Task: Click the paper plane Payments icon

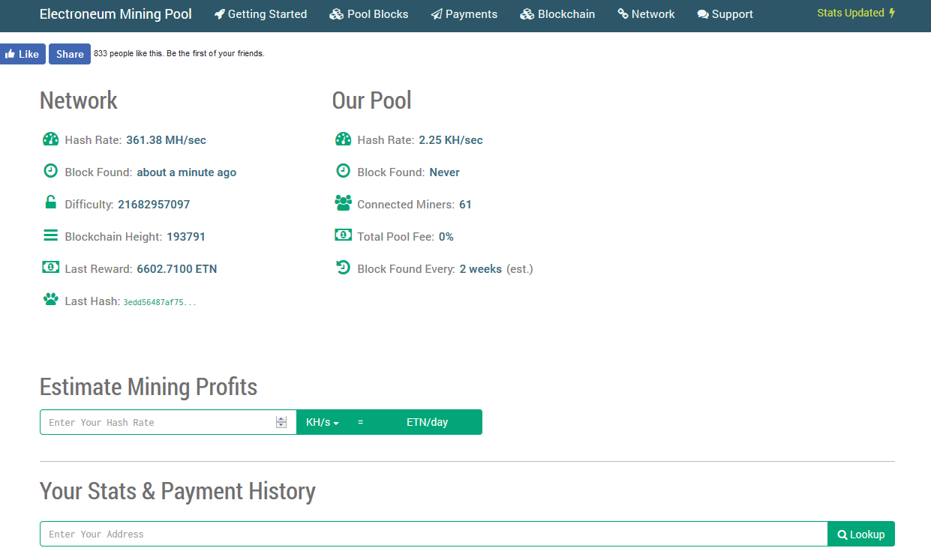Action: (x=437, y=14)
